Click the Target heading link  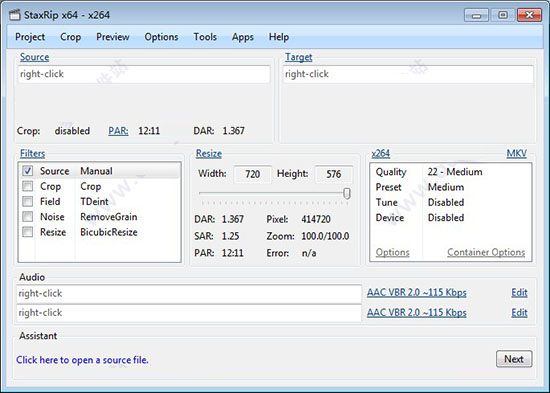coord(299,57)
